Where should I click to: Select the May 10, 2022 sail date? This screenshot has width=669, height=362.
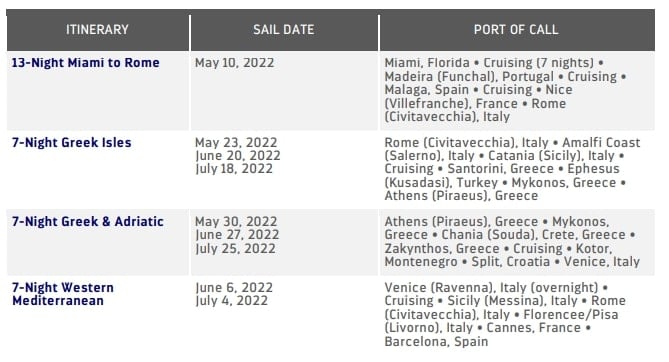pyautogui.click(x=235, y=63)
